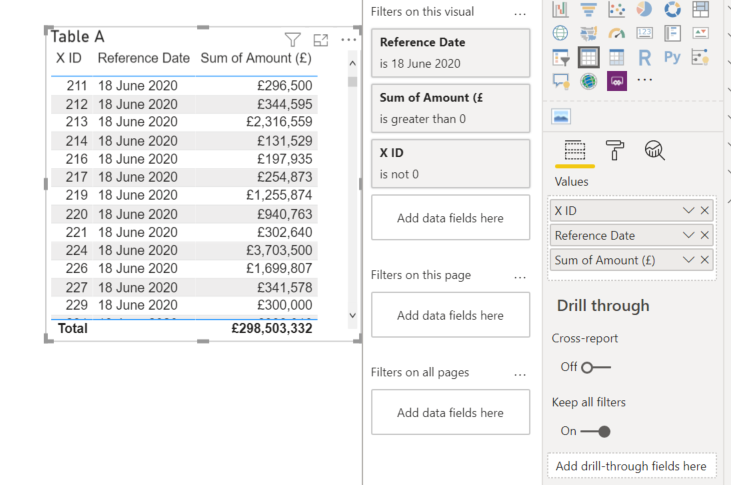Screen dimensions: 731x485
Task: Open more visuals ellipsis in Visualizations pane
Action: (x=644, y=80)
